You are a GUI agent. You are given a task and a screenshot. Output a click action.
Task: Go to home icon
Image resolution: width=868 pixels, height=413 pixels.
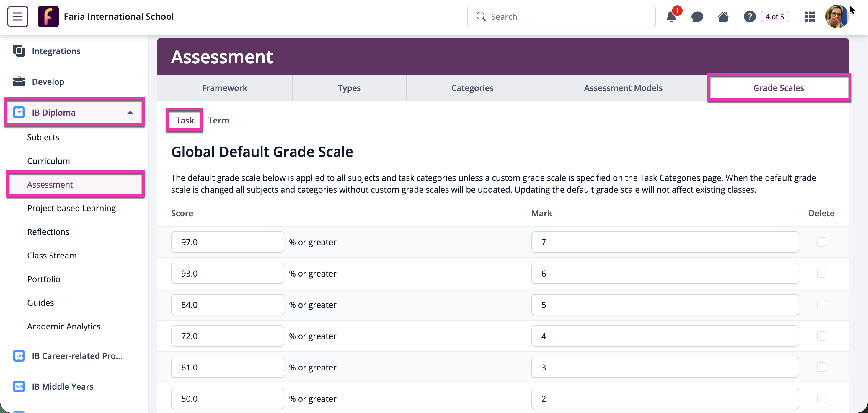point(723,17)
